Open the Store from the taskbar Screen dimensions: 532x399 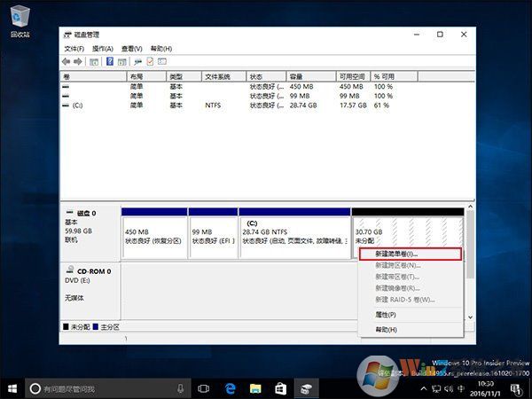point(279,388)
